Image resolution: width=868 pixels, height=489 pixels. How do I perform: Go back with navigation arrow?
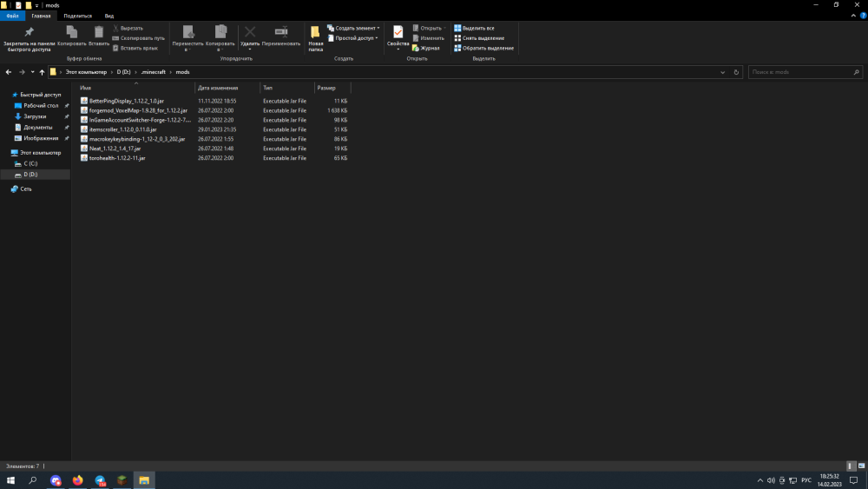pyautogui.click(x=9, y=72)
